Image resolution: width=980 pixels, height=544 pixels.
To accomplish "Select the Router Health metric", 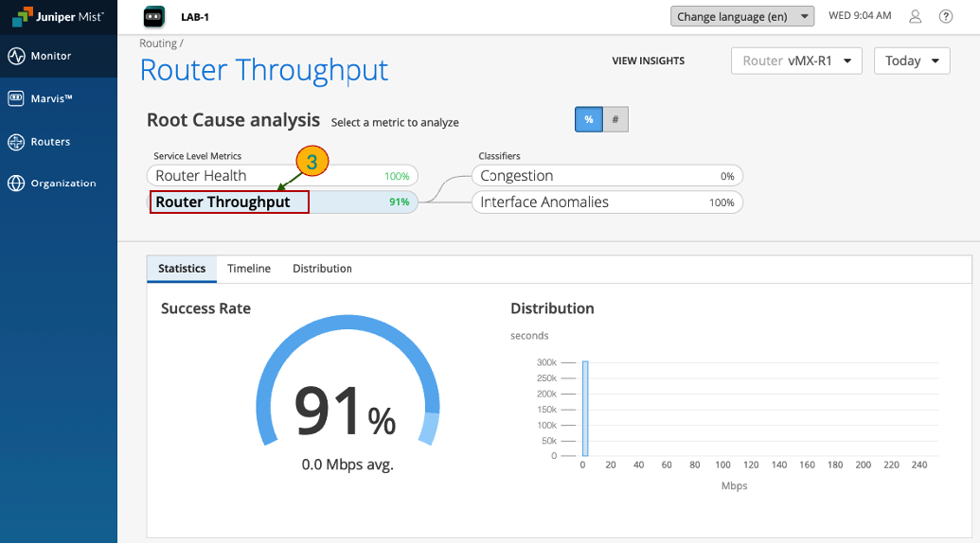I will pos(281,176).
